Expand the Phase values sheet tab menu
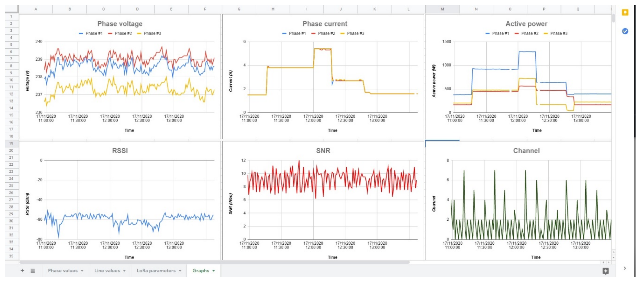The width and height of the screenshot is (644, 283). 82,271
